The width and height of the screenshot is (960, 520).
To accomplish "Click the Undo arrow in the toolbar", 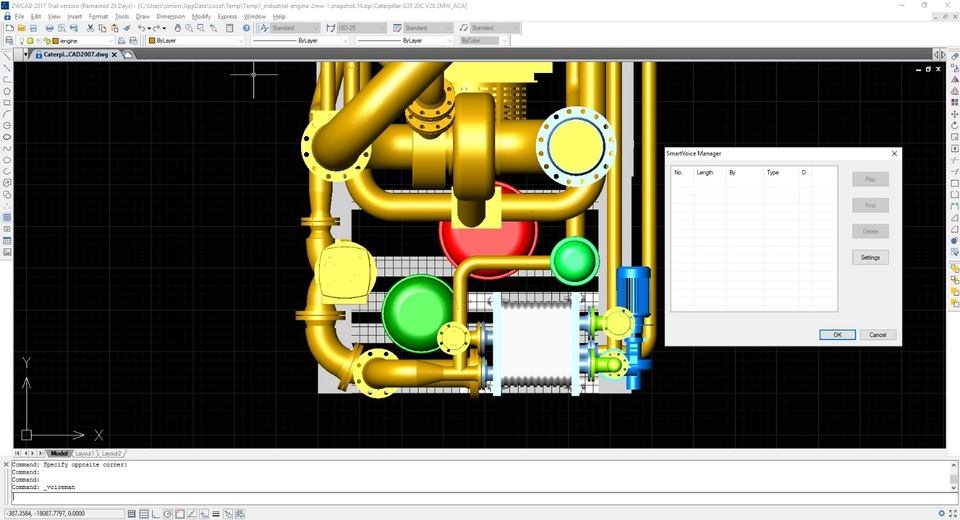I will (141, 28).
